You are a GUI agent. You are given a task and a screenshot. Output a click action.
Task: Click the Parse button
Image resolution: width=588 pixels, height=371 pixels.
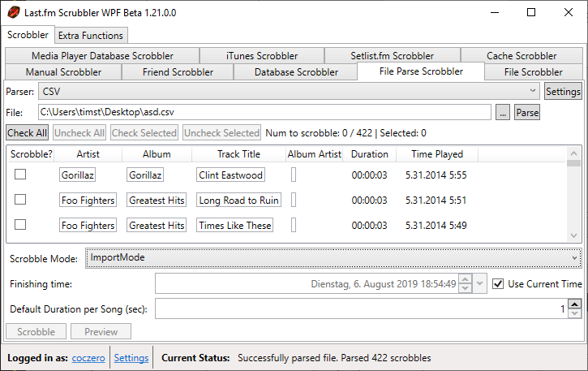pyautogui.click(x=527, y=113)
